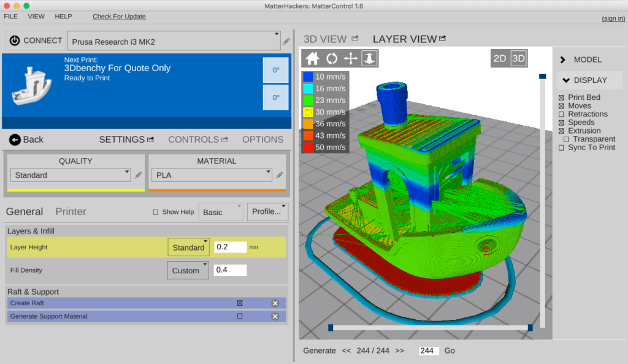Open the FILE menu
Image resolution: width=628 pixels, height=364 pixels.
click(x=11, y=17)
